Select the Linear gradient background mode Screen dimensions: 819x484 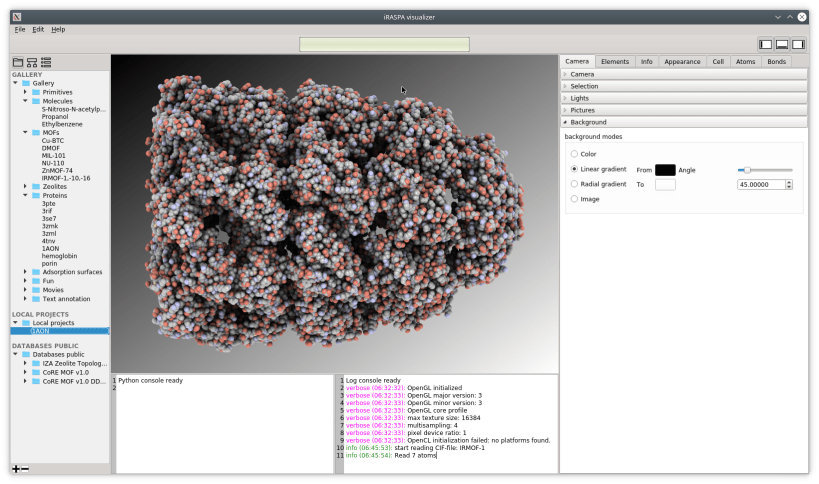pyautogui.click(x=574, y=169)
